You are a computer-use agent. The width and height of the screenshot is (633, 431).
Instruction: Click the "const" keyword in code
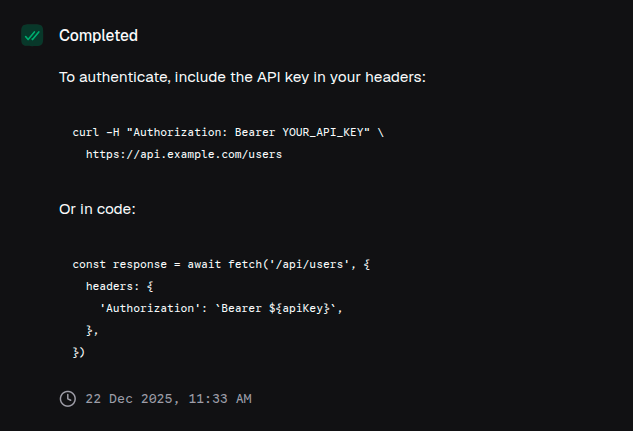(89, 264)
